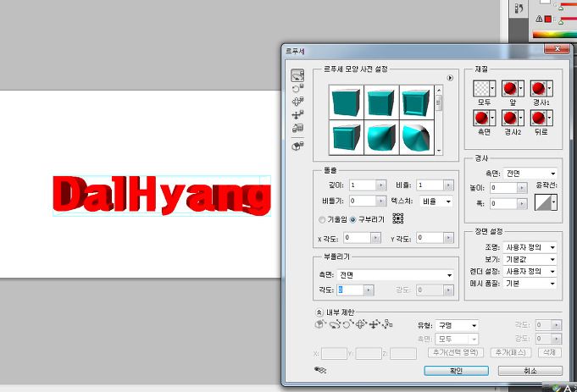Click the red foreground swatch in color panel
Screen dimensions: 577x392
[x=548, y=19]
